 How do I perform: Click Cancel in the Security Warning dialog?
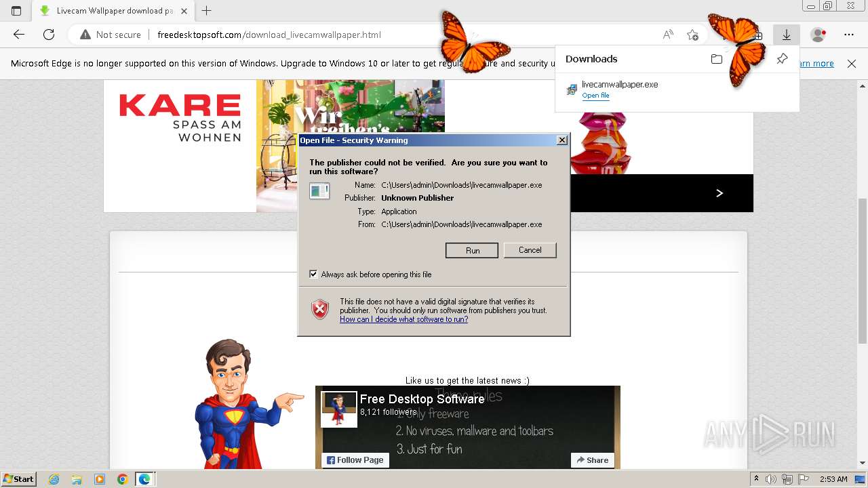pyautogui.click(x=530, y=250)
